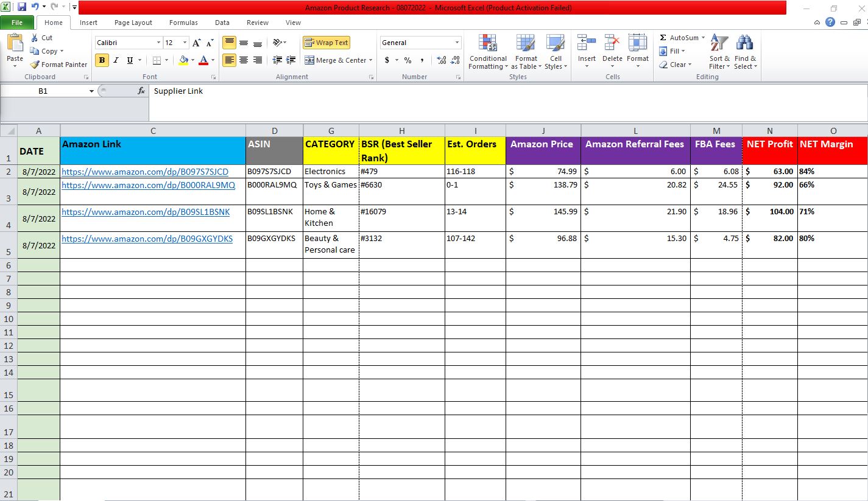This screenshot has height=501, width=868.
Task: Toggle Align Text Left
Action: tap(229, 60)
